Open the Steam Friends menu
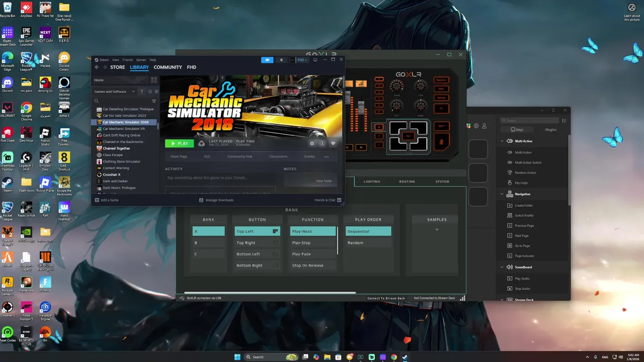Image resolution: width=644 pixels, height=362 pixels. coord(128,60)
